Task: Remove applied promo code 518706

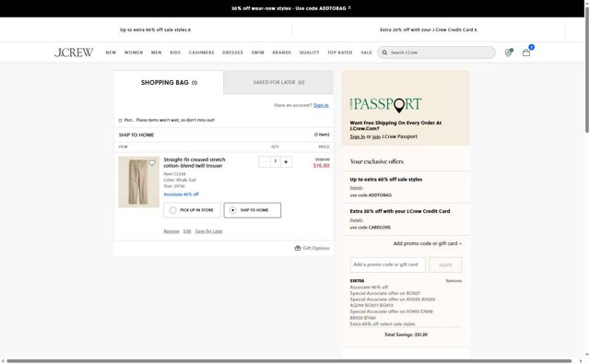Action: [454, 281]
